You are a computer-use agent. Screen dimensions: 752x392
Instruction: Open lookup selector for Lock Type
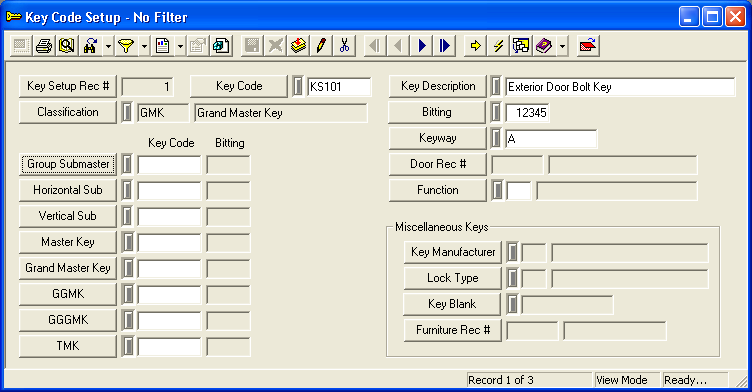pos(513,278)
